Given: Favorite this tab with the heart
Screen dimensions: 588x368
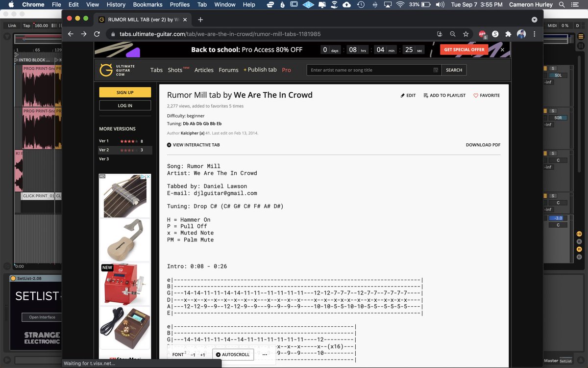Looking at the screenshot, I should (487, 95).
